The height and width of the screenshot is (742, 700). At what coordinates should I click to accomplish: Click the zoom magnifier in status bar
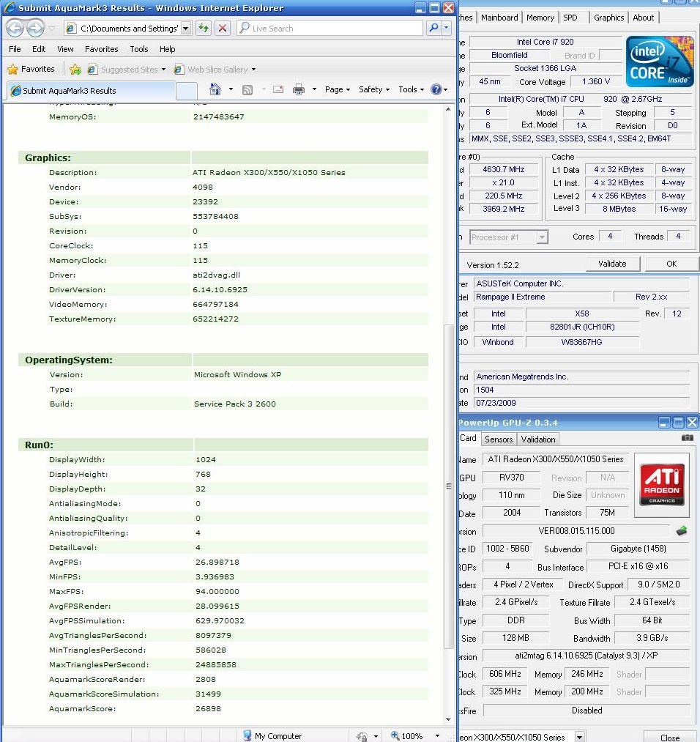click(x=395, y=735)
